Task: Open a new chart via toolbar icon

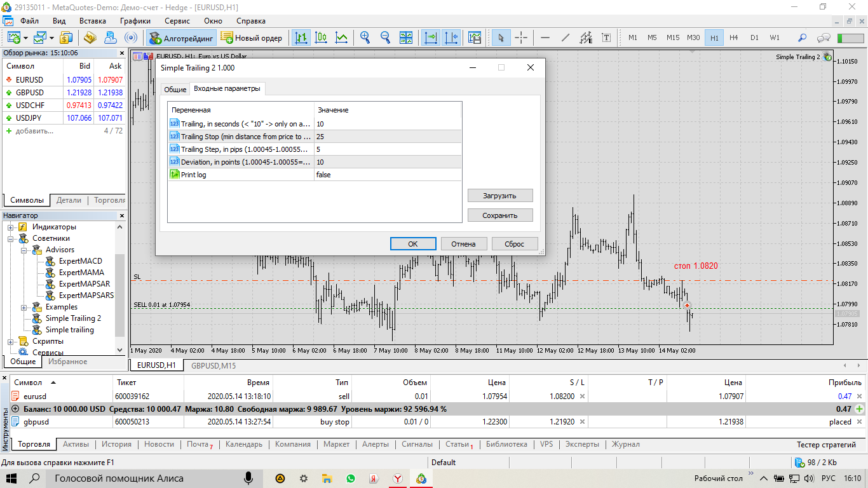Action: pos(13,37)
